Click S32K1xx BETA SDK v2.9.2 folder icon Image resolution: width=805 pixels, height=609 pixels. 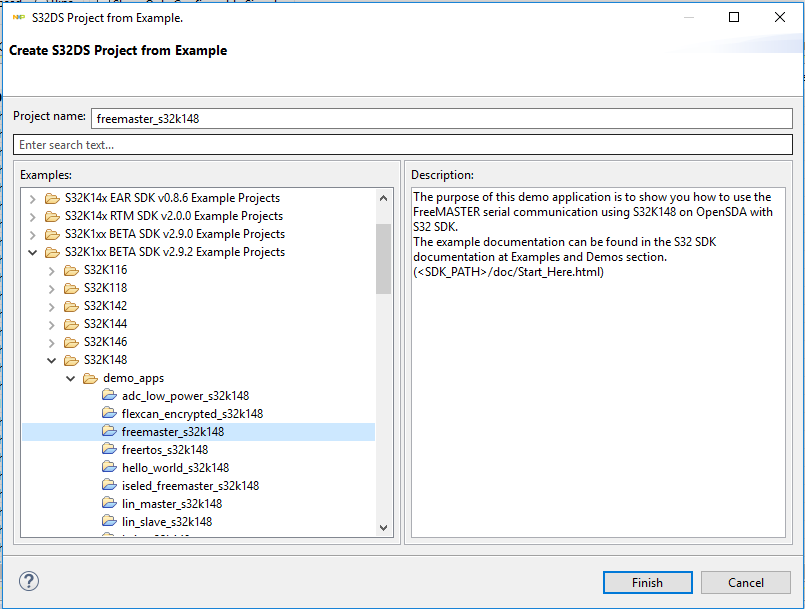(52, 252)
